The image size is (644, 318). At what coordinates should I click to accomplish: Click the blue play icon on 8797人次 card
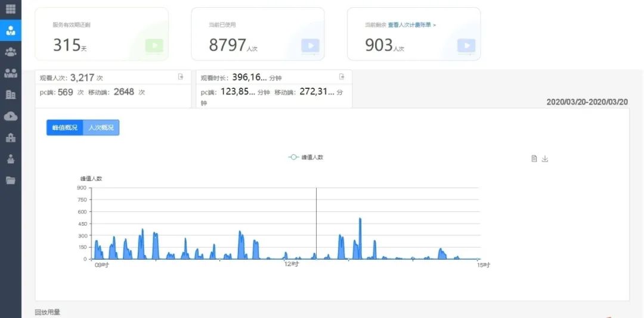point(311,46)
